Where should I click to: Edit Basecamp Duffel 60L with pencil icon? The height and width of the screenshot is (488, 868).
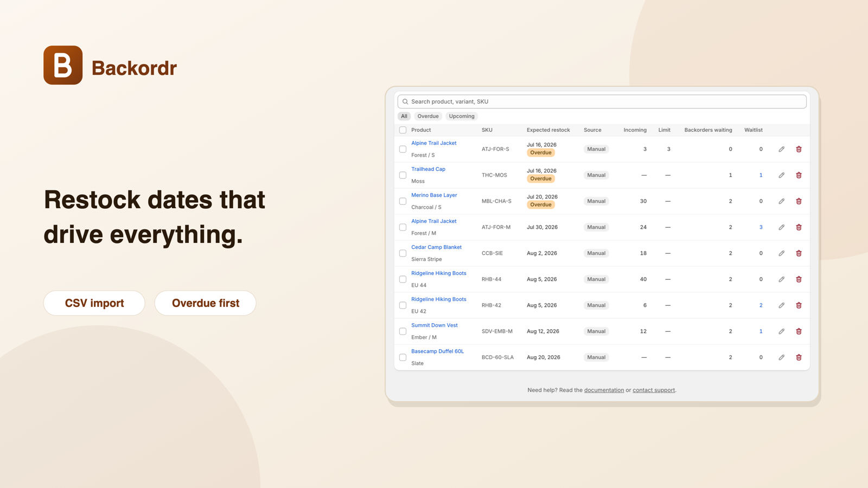[781, 357]
